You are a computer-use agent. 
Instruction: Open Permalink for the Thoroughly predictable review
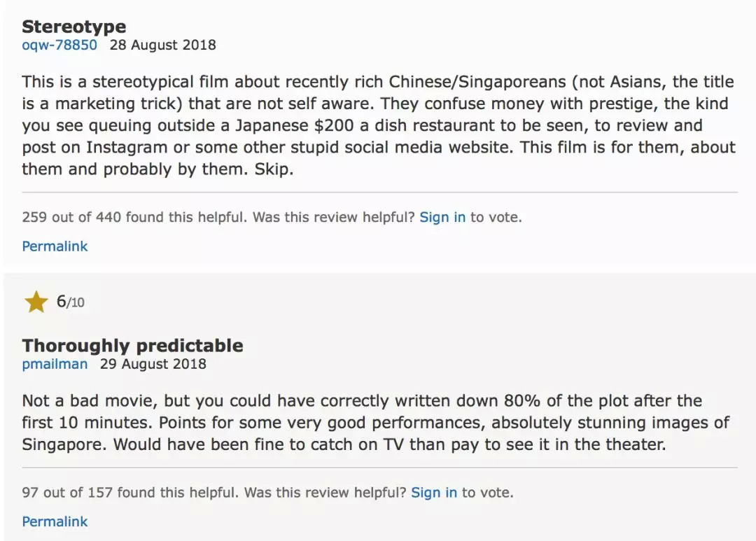55,521
